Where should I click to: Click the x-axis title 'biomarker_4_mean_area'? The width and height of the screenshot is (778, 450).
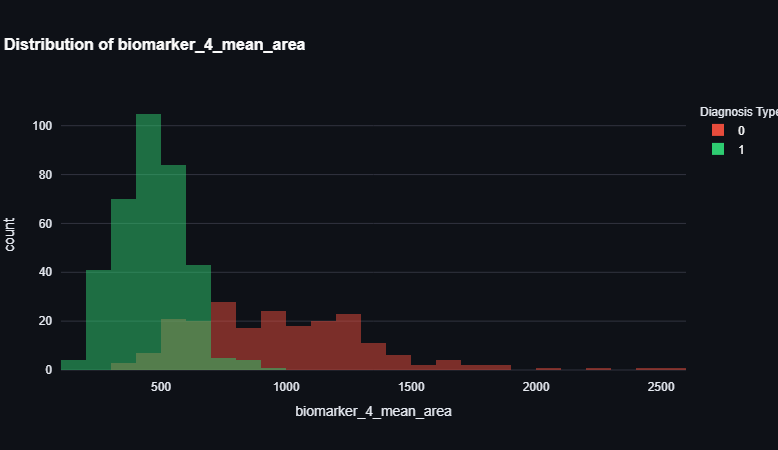coord(373,411)
